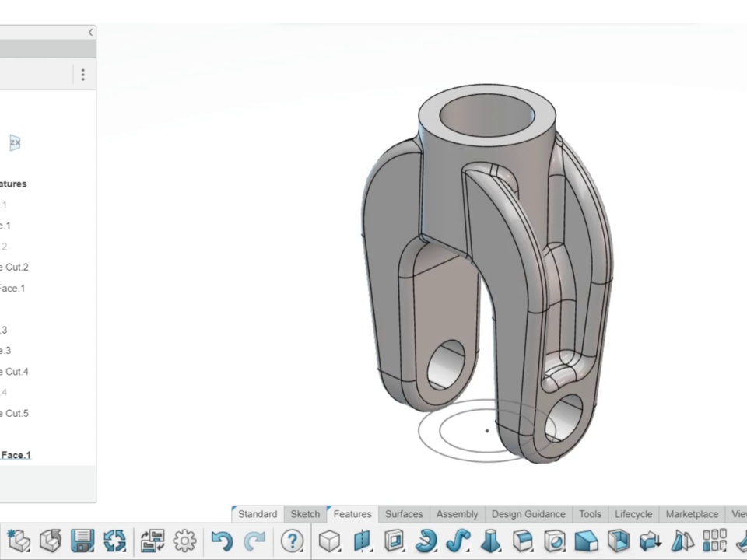The height and width of the screenshot is (560, 747).
Task: Select the Fillet rounded-edge box icon
Action: coord(523,541)
